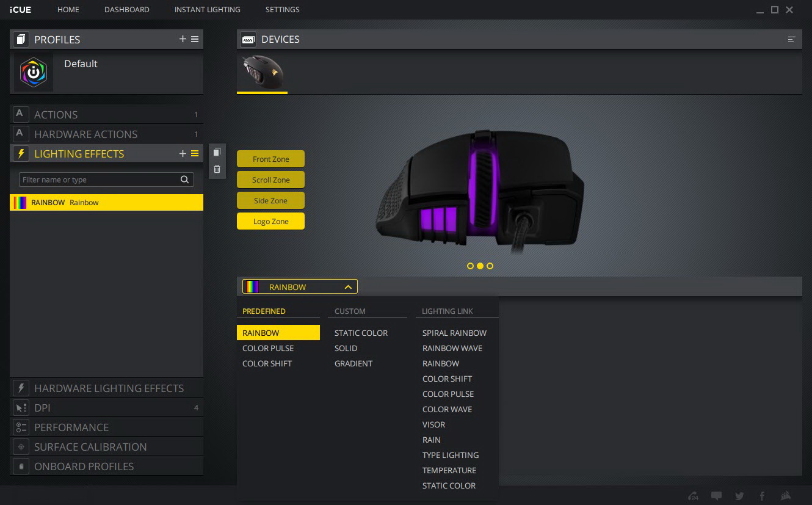Delete the selected lighting effect
Viewport: 812px width, 505px height.
(x=217, y=169)
